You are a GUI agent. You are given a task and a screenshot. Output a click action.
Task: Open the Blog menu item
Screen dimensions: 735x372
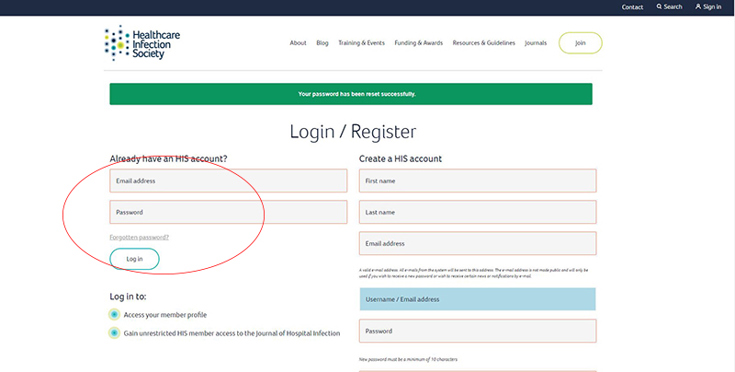click(322, 43)
